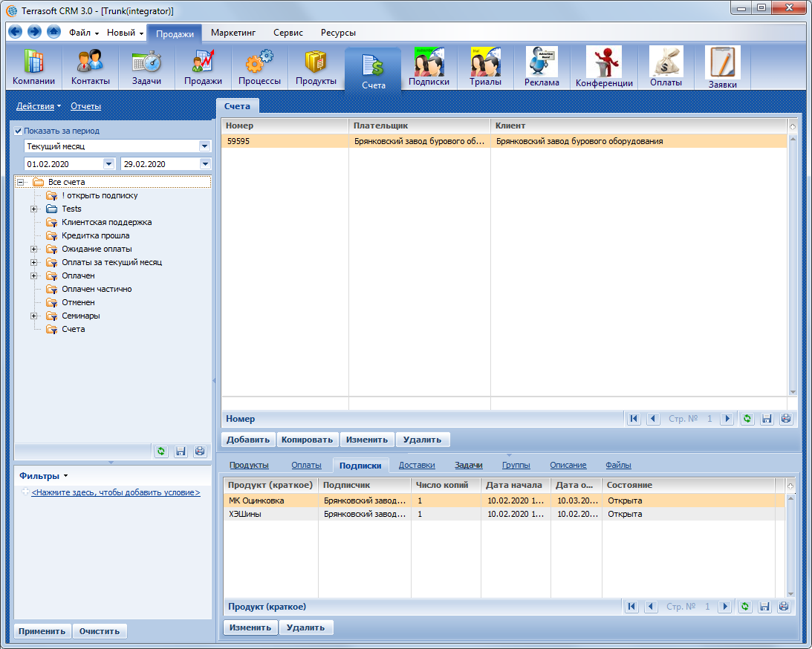Image resolution: width=812 pixels, height=649 pixels.
Task: Click the blue Forward arrow button
Action: 34,32
